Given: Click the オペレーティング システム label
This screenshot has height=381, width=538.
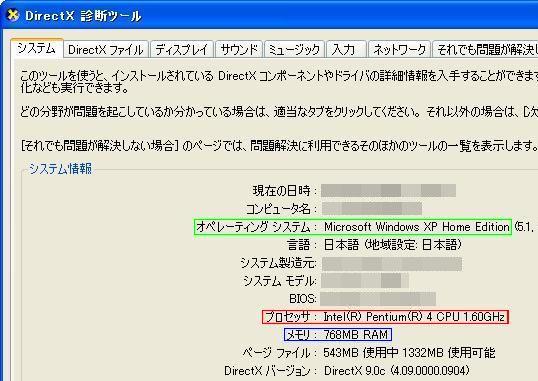Looking at the screenshot, I should 257,227.
